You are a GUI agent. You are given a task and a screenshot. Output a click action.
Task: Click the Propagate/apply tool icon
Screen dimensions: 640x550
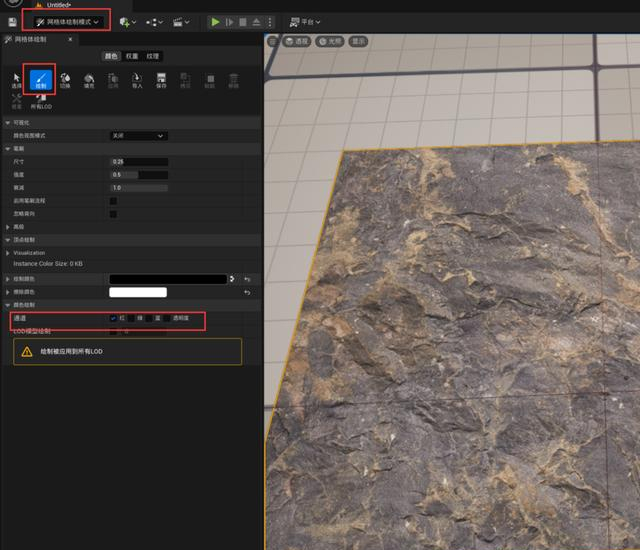pyautogui.click(x=113, y=80)
